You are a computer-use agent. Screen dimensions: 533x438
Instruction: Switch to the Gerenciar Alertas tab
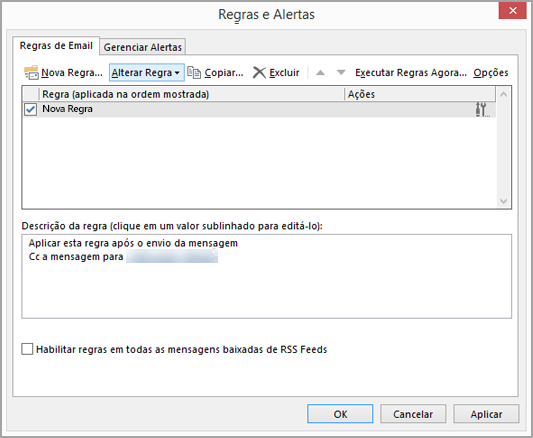[x=143, y=47]
